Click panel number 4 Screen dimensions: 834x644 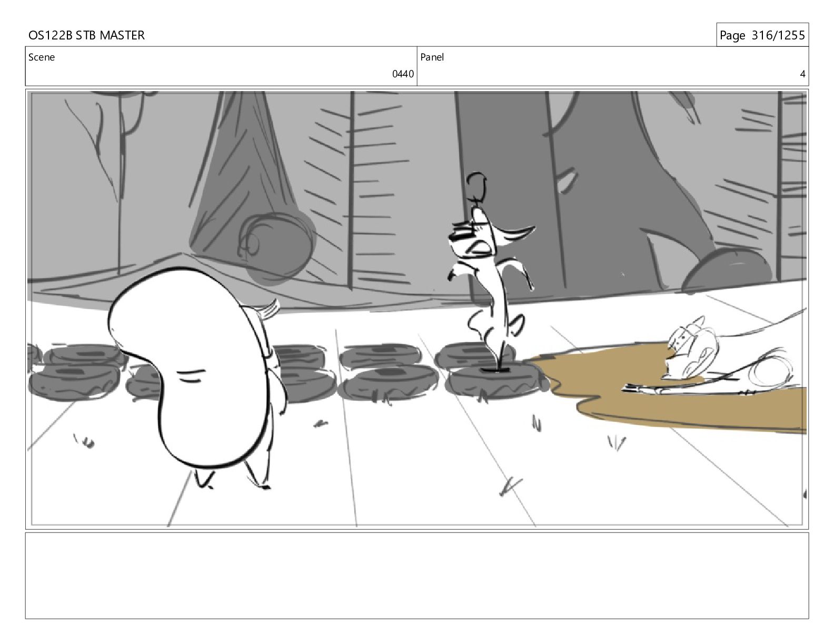click(x=802, y=74)
